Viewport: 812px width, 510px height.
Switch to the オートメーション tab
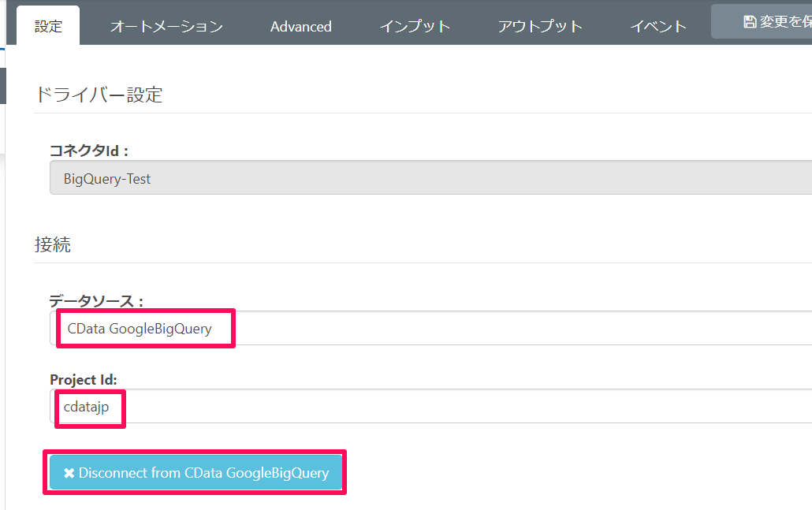[x=166, y=26]
